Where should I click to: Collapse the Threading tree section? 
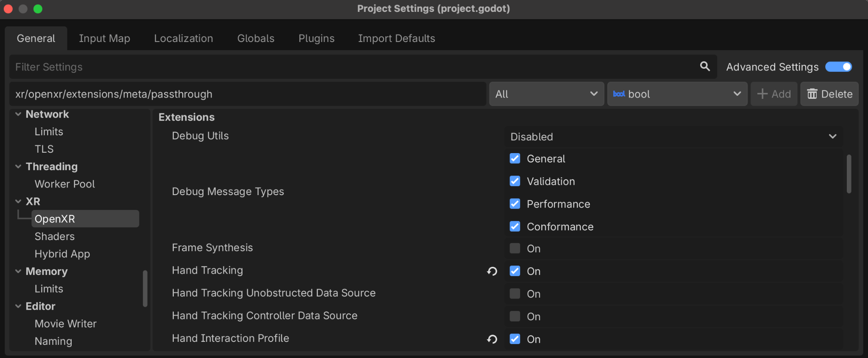18,166
